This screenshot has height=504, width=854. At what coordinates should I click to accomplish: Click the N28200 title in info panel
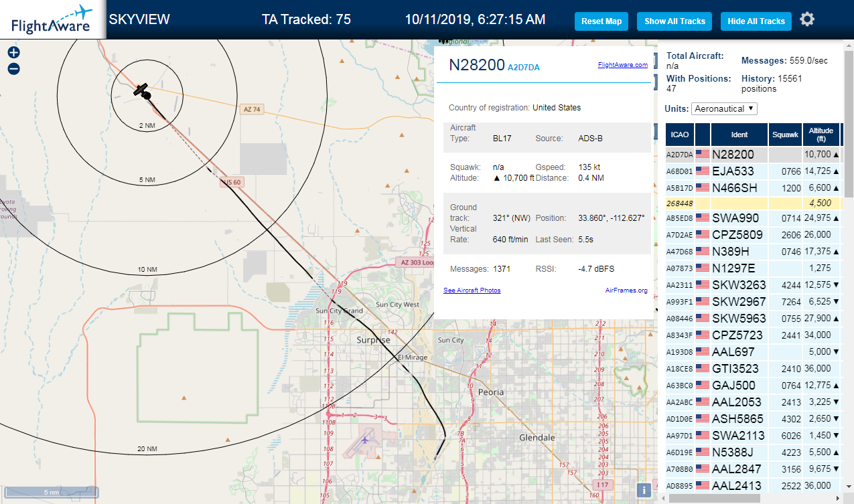(x=476, y=65)
